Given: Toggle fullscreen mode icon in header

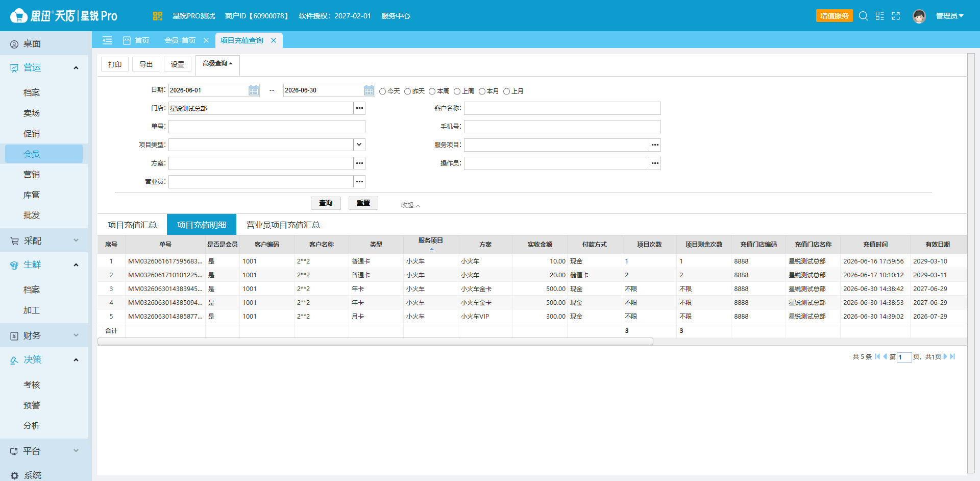Looking at the screenshot, I should click(896, 16).
